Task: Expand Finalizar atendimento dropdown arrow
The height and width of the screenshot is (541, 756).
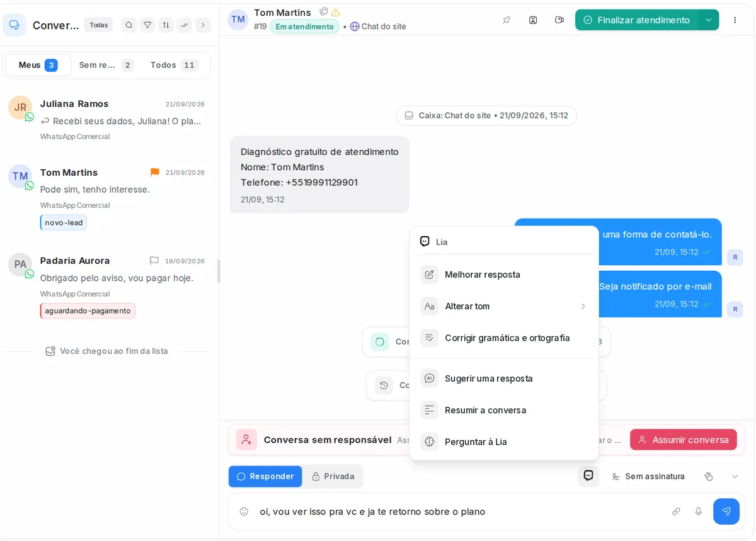Action: 709,20
